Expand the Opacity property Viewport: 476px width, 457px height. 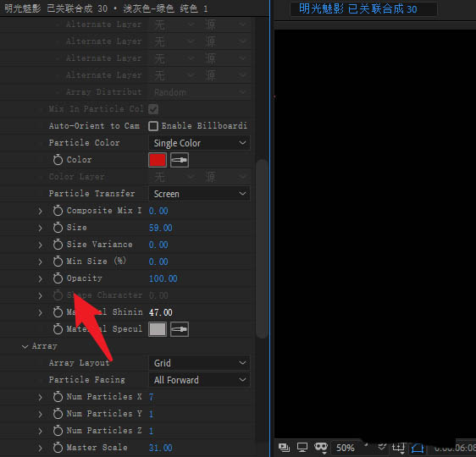tap(40, 278)
